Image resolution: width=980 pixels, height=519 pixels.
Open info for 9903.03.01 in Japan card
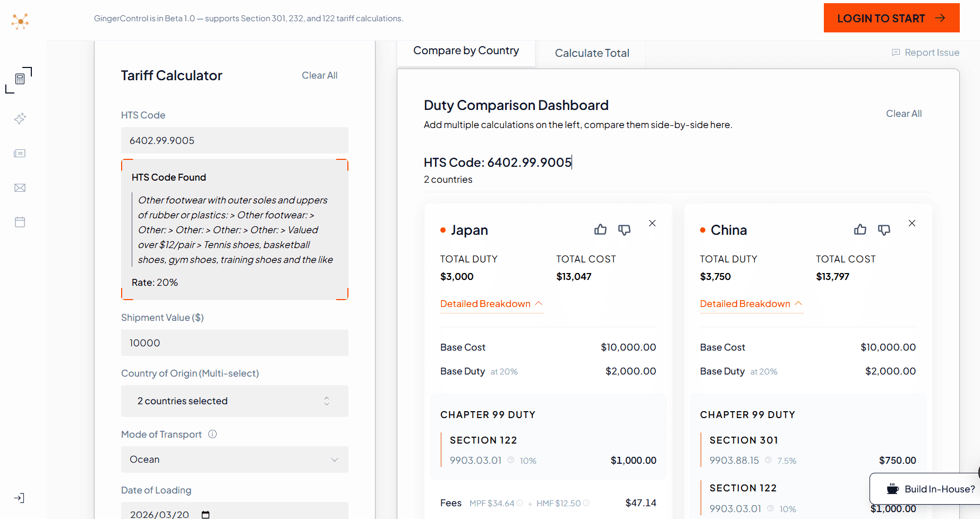coord(510,460)
